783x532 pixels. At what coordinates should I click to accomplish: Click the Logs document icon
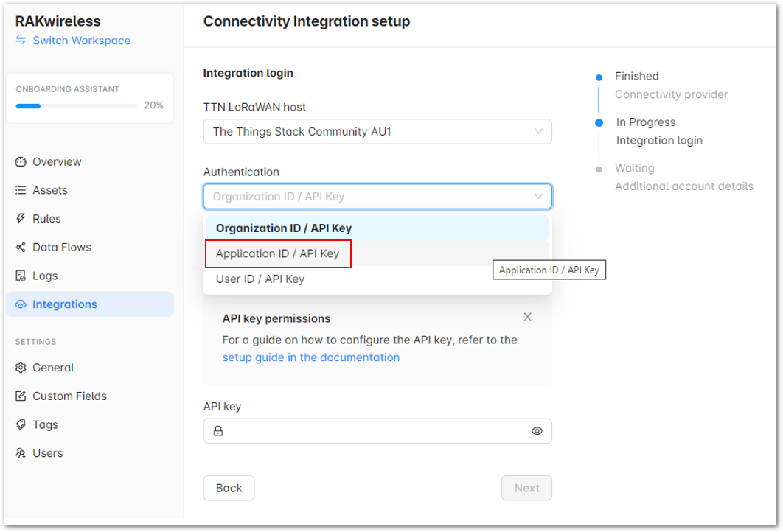click(21, 276)
